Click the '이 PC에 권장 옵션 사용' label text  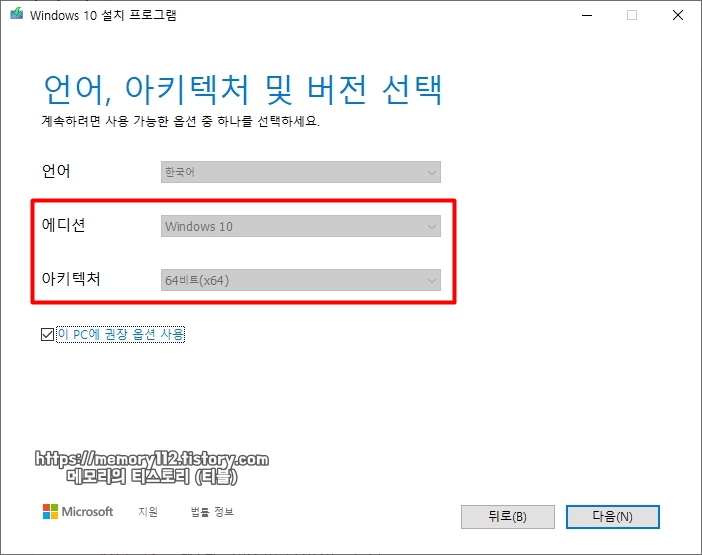click(x=121, y=334)
